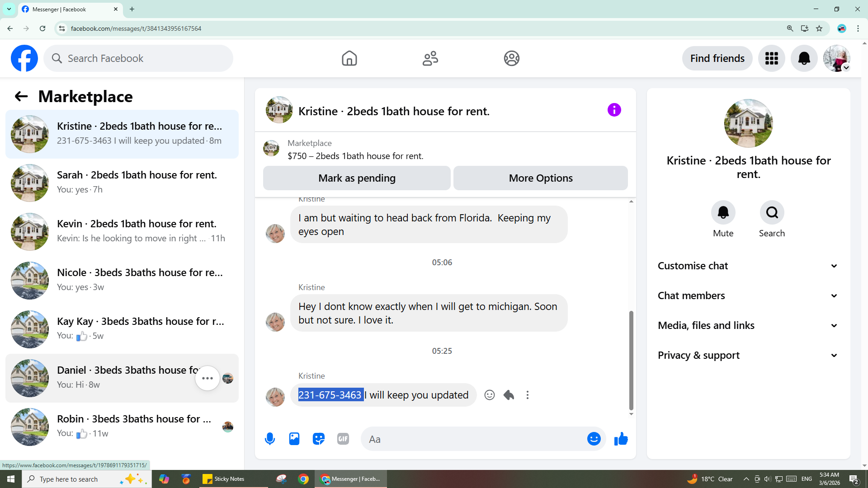Open the GIF picker
Viewport: 868px width, 488px height.
343,439
